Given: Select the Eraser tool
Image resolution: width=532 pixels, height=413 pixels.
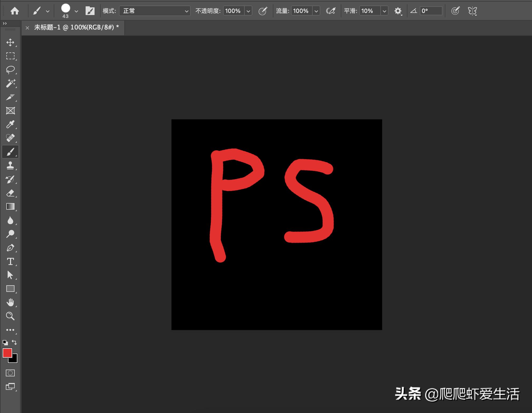Looking at the screenshot, I should click(x=10, y=193).
